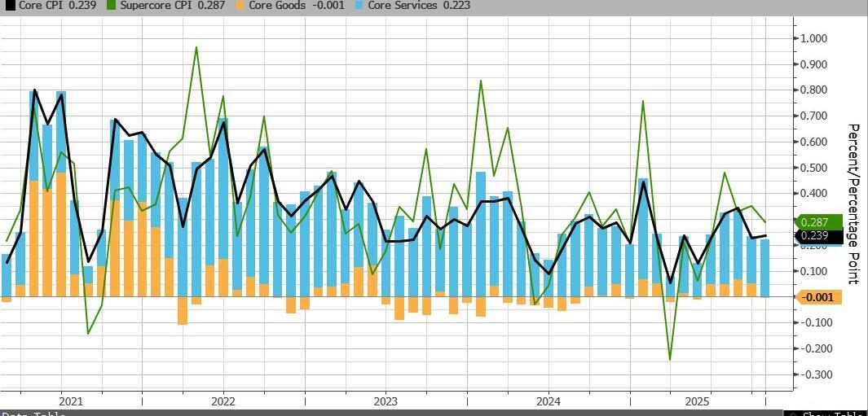Click the Percent/Percentage Point axis title
868x416 pixels.
click(x=853, y=204)
